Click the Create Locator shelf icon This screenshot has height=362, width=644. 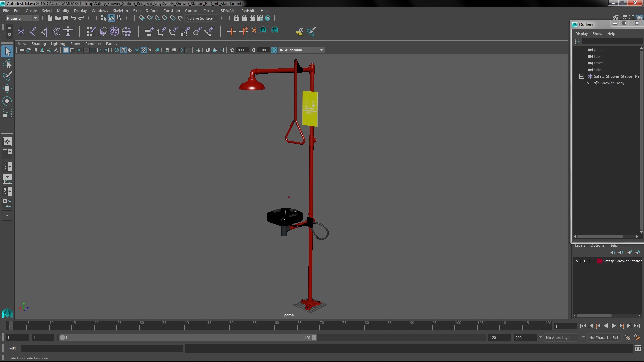(x=21, y=32)
